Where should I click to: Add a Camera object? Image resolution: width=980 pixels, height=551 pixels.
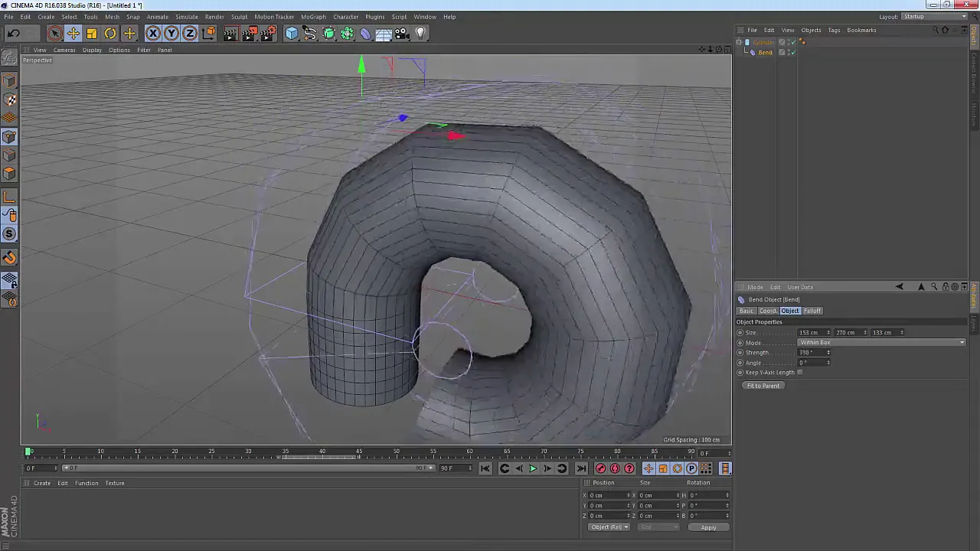[x=402, y=33]
